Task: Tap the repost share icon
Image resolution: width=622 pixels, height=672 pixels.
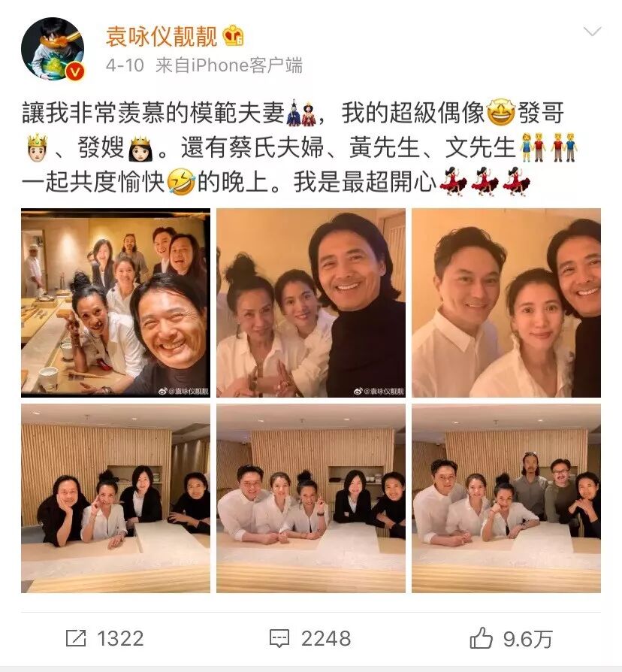Action: (x=76, y=638)
